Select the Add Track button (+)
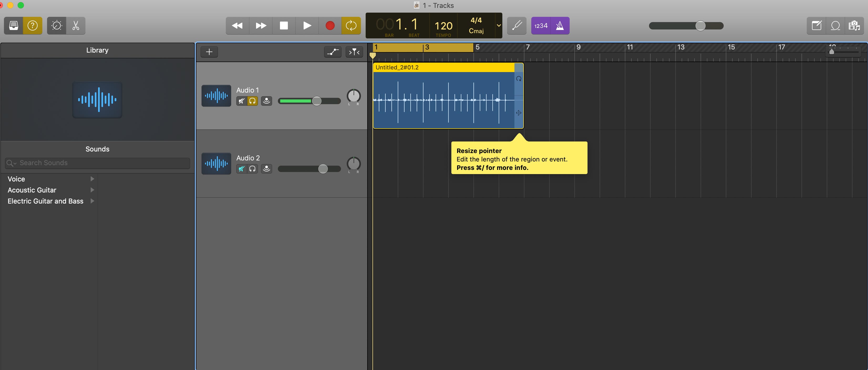This screenshot has height=370, width=868. 209,51
